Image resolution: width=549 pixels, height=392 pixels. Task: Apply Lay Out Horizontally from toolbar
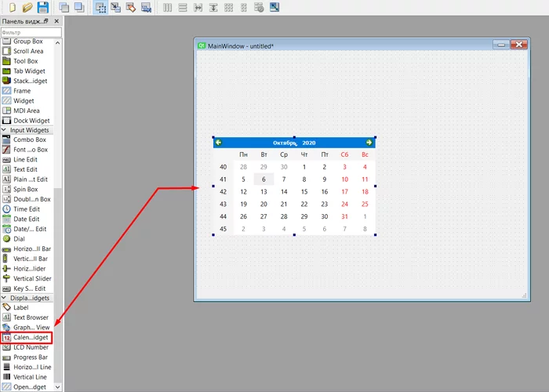pos(167,7)
